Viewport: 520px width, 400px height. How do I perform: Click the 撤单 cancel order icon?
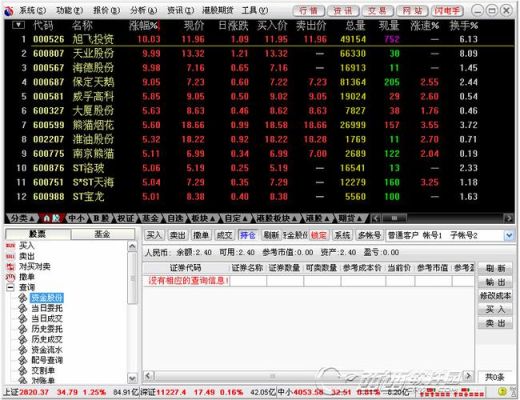click(x=10, y=277)
